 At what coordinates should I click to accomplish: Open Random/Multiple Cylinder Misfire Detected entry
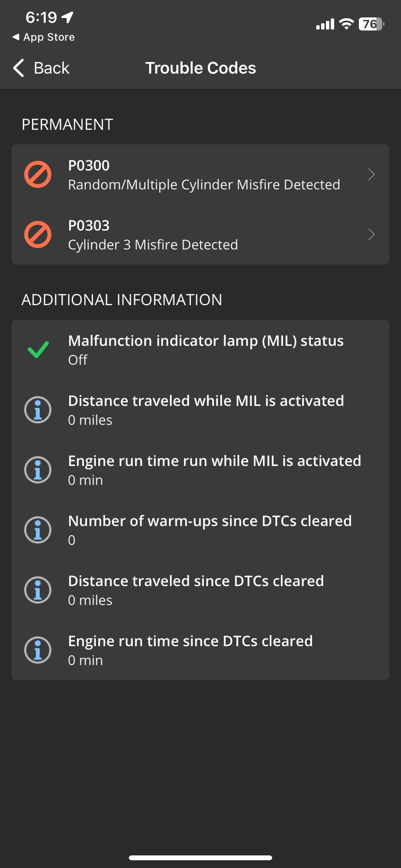[x=200, y=174]
